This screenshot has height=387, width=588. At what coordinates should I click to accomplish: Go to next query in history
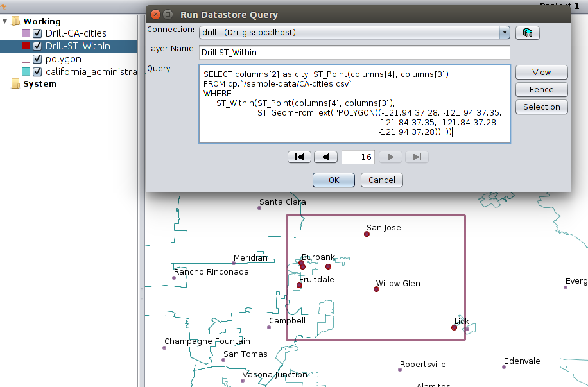(390, 157)
